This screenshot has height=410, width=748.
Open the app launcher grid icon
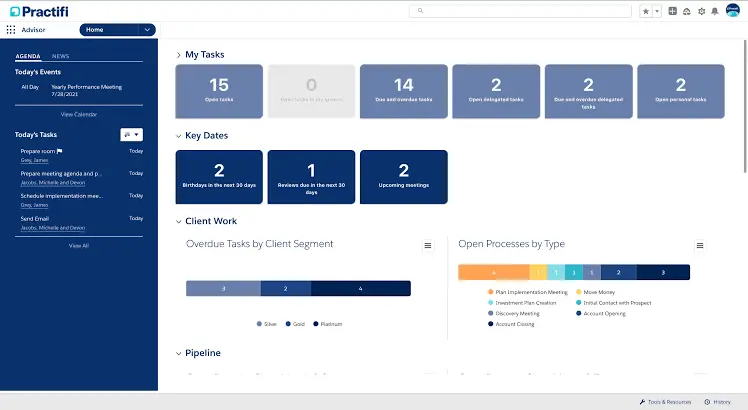pyautogui.click(x=11, y=30)
